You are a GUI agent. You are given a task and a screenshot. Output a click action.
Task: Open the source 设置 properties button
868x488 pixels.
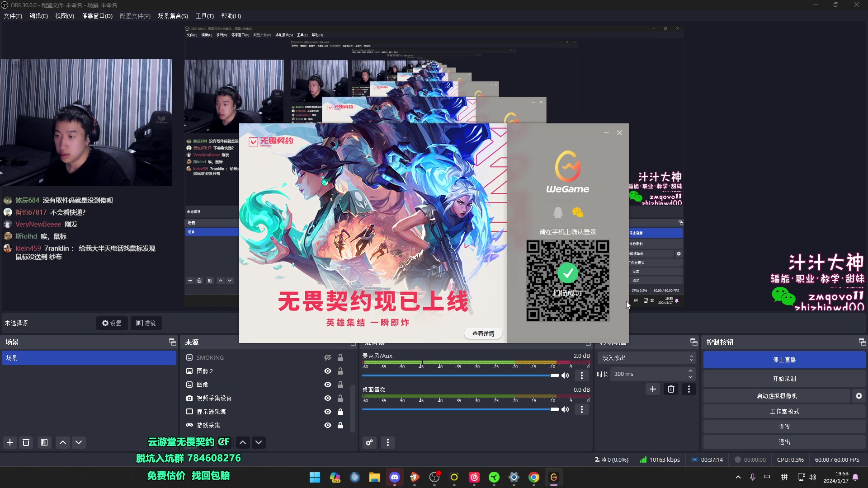tap(112, 323)
